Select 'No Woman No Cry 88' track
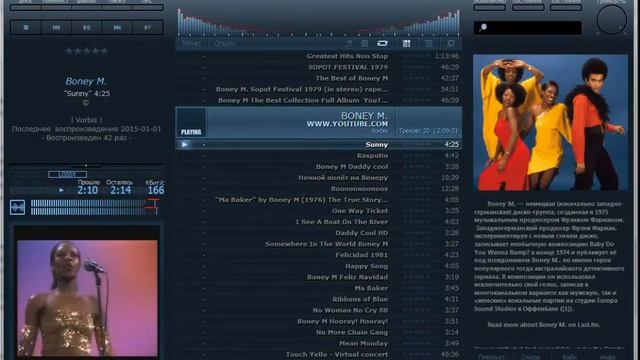640x360 pixels. click(319, 310)
